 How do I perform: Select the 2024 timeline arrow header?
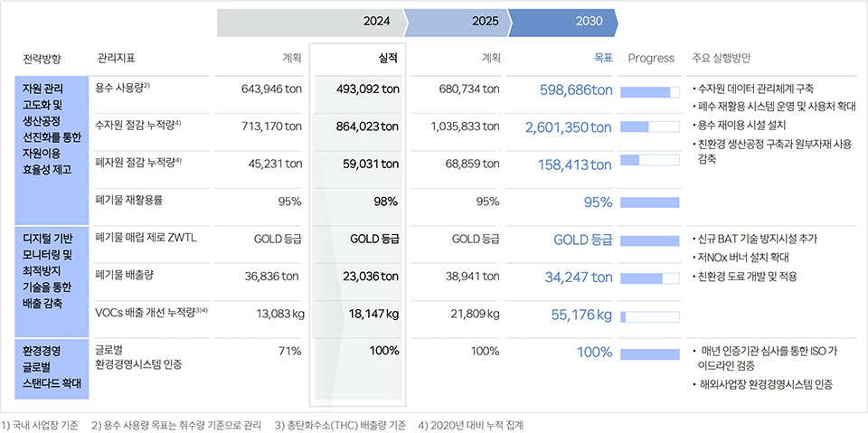[312, 22]
